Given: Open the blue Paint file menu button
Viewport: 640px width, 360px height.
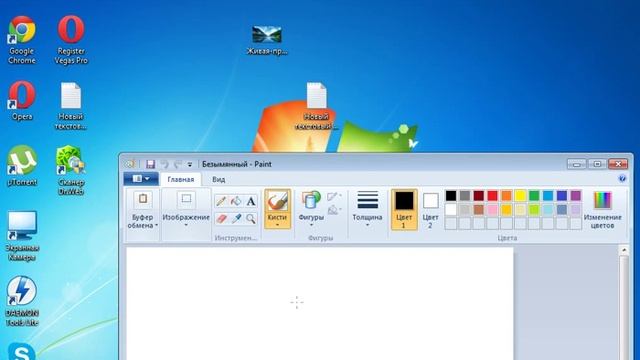Looking at the screenshot, I should pos(141,179).
